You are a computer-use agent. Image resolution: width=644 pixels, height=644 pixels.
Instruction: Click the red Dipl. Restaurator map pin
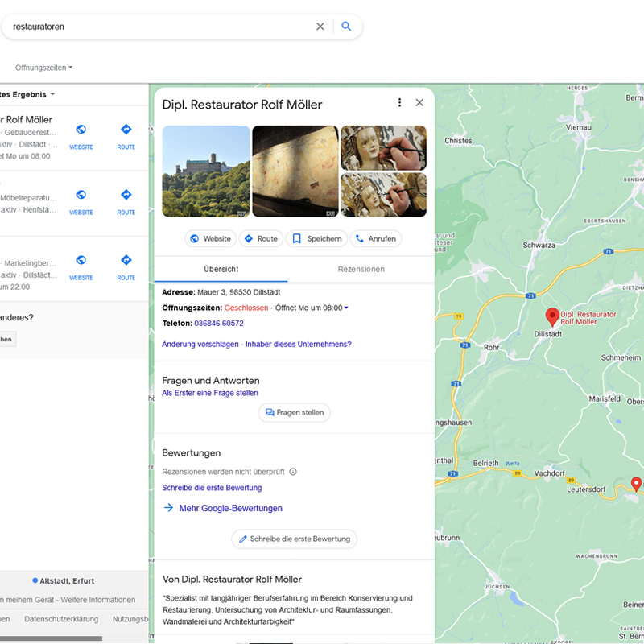coord(552,316)
